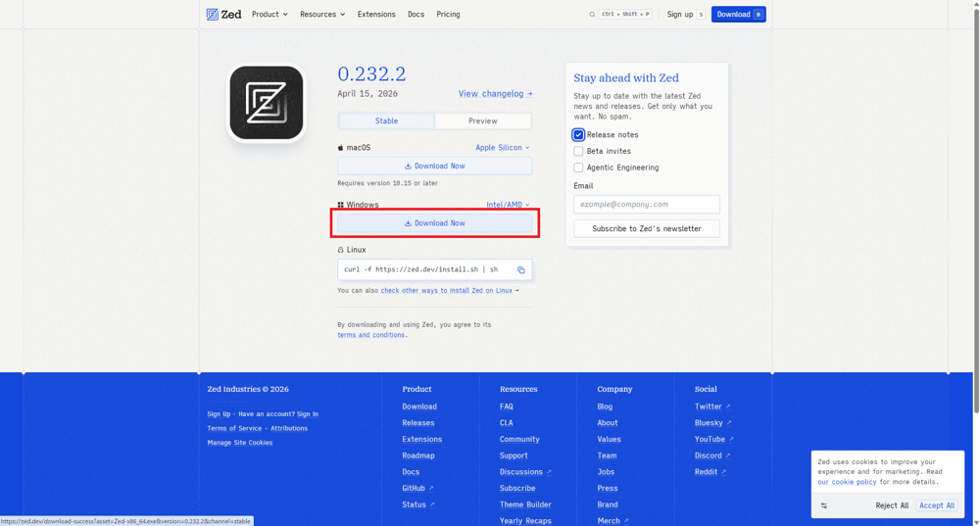Open Twitter social link
The width and height of the screenshot is (980, 526).
coord(712,406)
